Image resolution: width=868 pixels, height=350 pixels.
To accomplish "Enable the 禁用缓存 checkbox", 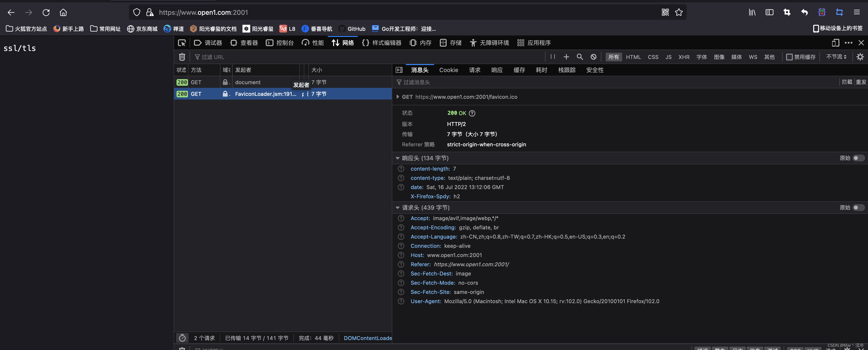I will [789, 57].
